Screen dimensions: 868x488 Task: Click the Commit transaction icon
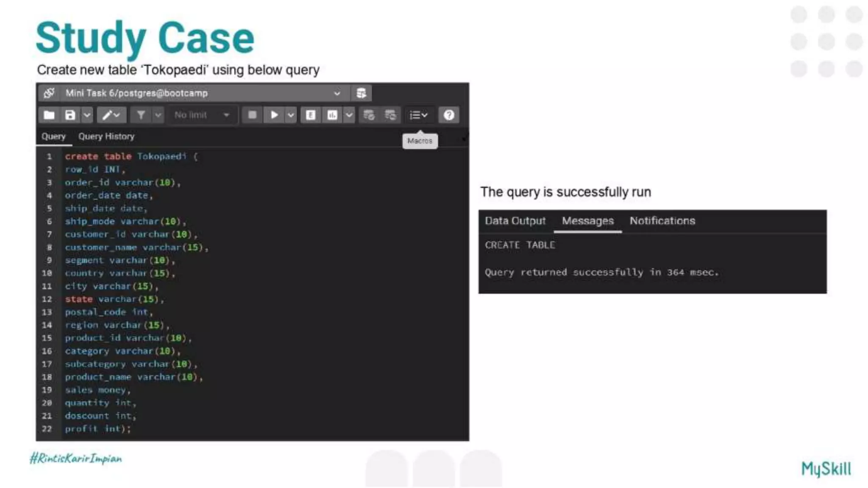(369, 115)
